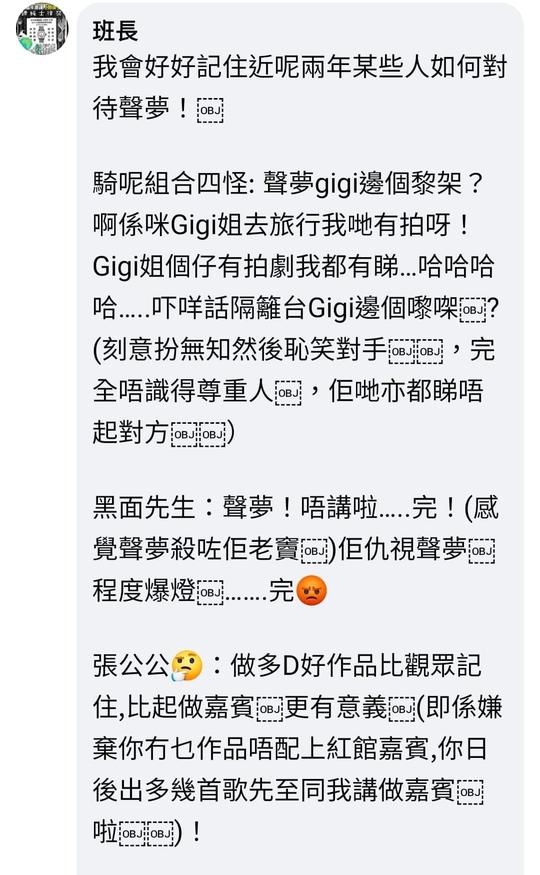Screen dimensions: 540x875
Task: Click the OBJ box after 講做嘉賓
Action: tap(470, 791)
